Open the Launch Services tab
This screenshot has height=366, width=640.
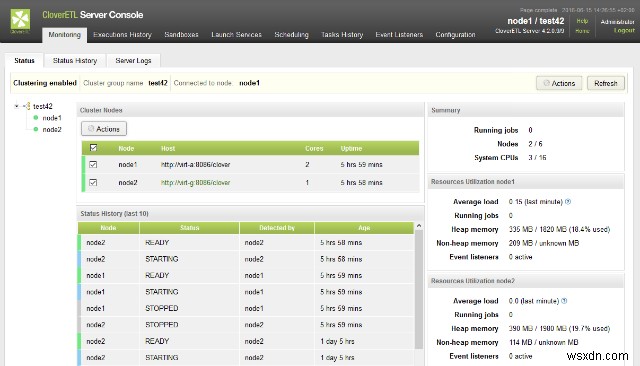236,35
